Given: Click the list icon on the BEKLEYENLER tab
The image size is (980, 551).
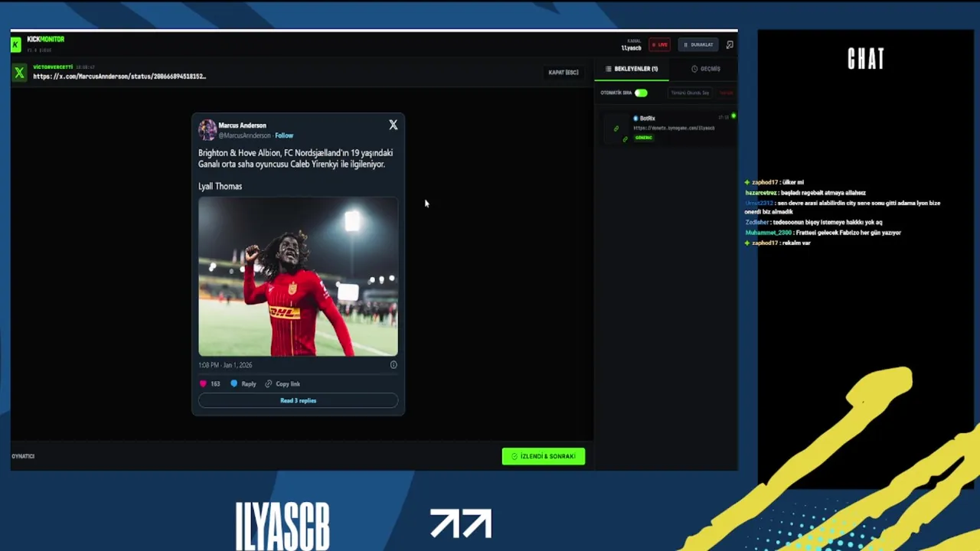Looking at the screenshot, I should coord(609,69).
